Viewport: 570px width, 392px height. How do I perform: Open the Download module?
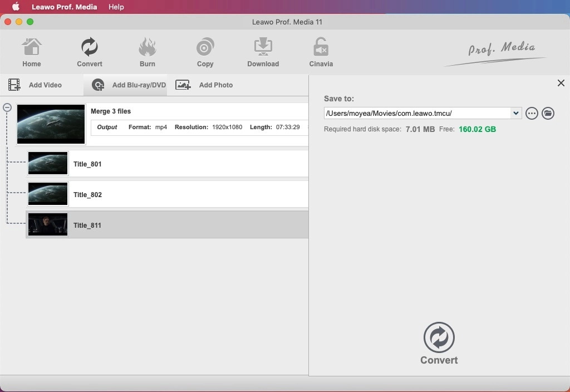(263, 52)
